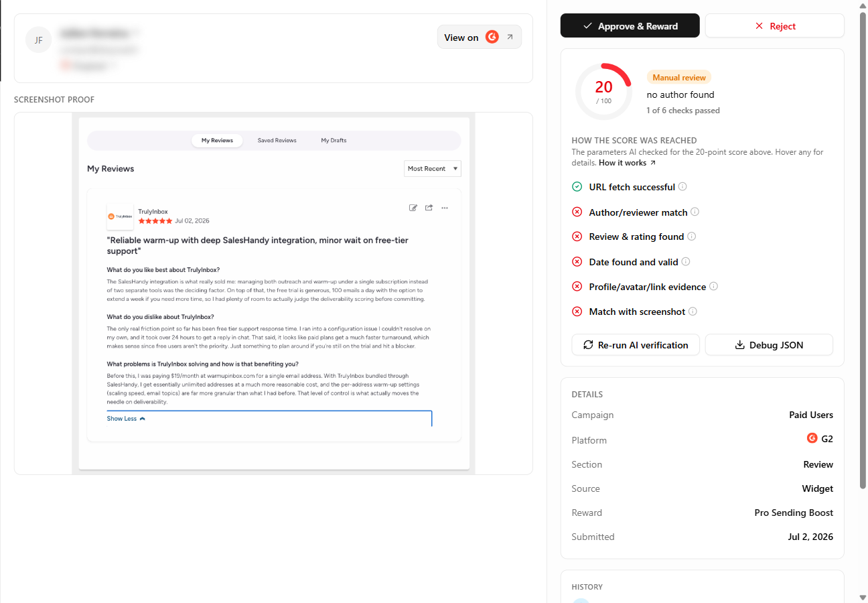Switch to the My Drafts tab
The image size is (868, 603).
[x=334, y=141]
